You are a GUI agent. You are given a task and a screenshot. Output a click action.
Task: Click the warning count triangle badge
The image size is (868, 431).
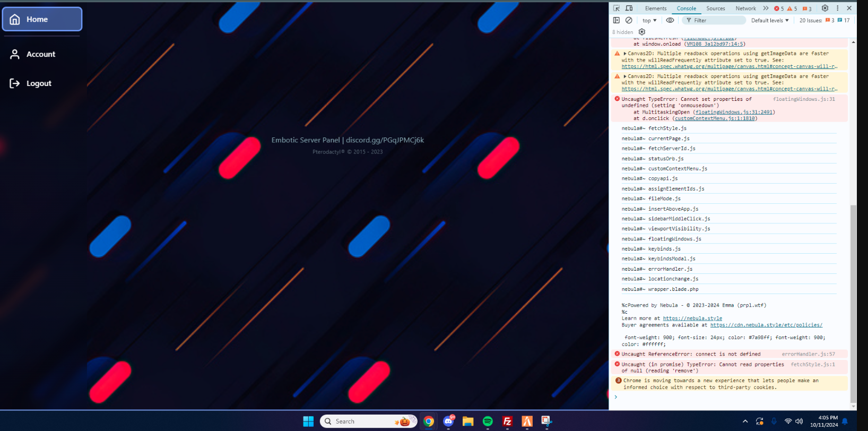(x=792, y=8)
